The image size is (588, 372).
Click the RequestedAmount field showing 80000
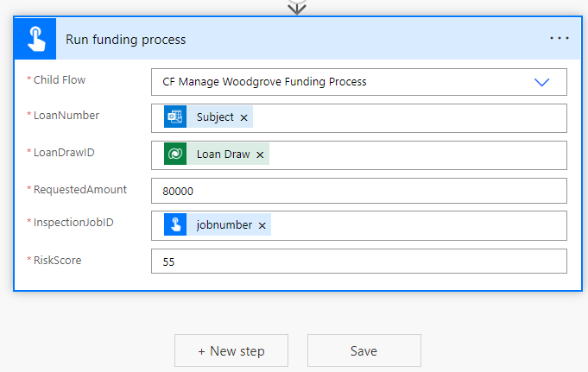[358, 190]
